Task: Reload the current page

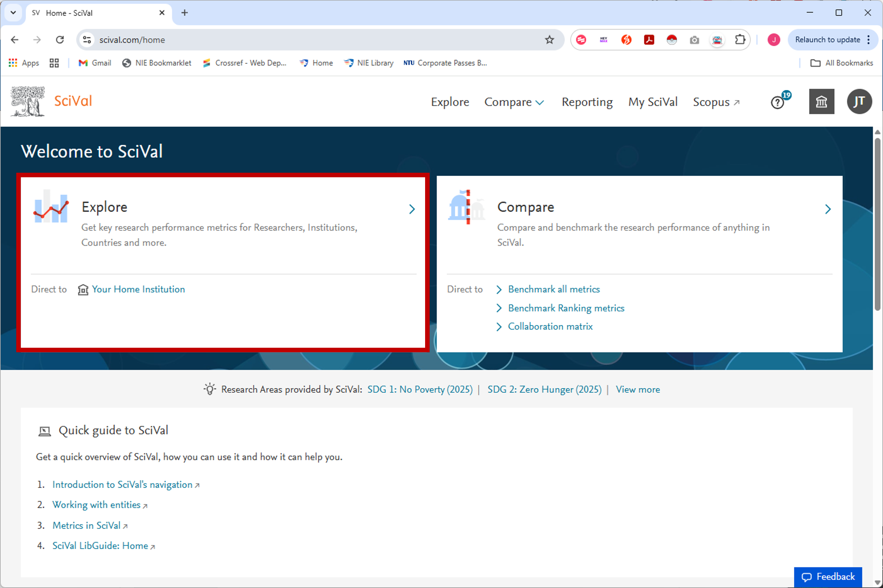Action: tap(60, 39)
